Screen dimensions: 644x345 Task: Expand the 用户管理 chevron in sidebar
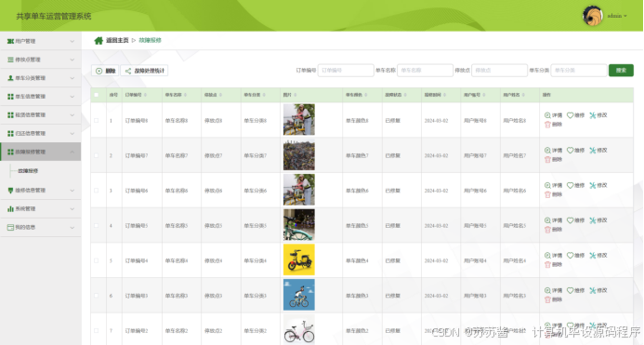pos(72,41)
